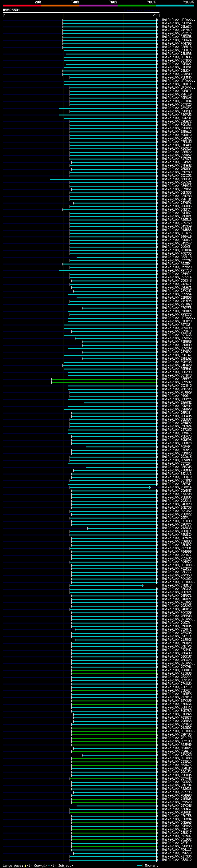Open hit UniRef100_Q8LAS0
This screenshot has width=197, height=868.
[x=177, y=26]
